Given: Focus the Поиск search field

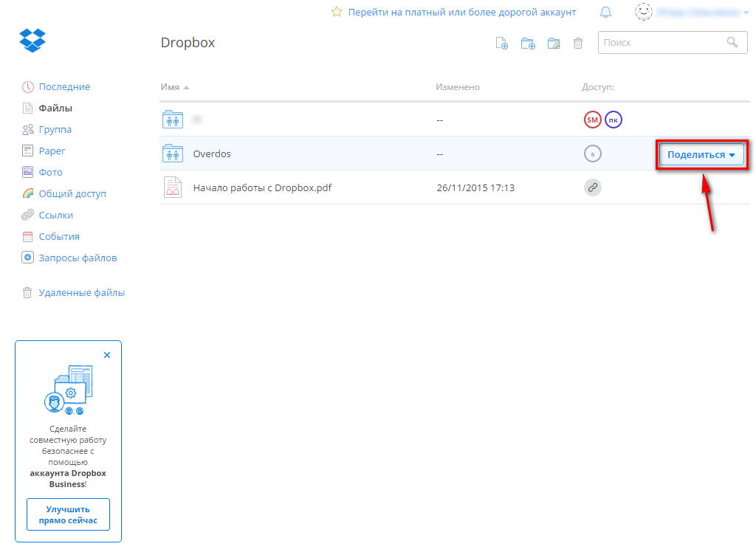Looking at the screenshot, I should click(x=673, y=42).
